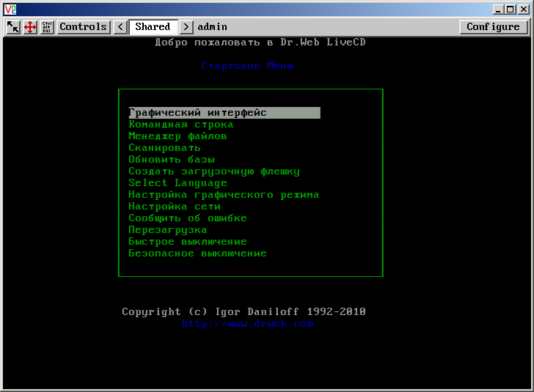Viewport: 534px width, 392px height.
Task: Open Менеджер файлов entry
Action: point(178,136)
